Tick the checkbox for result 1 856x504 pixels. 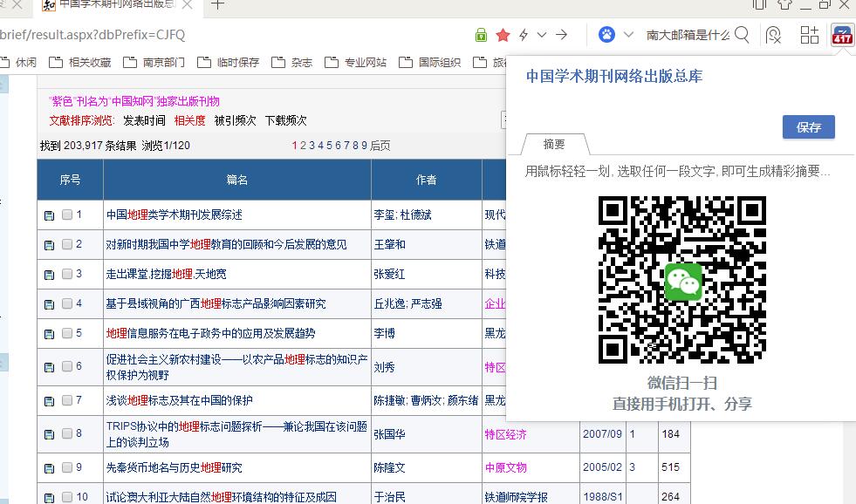tap(67, 215)
